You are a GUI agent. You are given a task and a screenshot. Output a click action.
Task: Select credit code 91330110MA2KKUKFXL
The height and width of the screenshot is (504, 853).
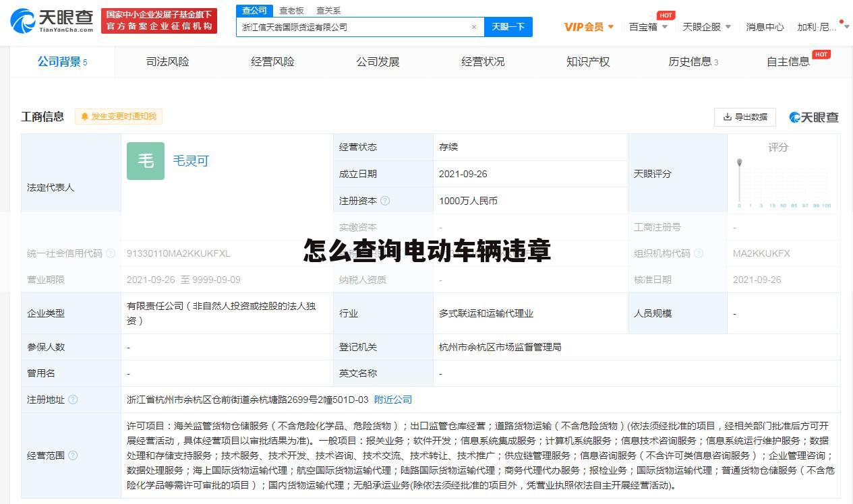pos(179,253)
